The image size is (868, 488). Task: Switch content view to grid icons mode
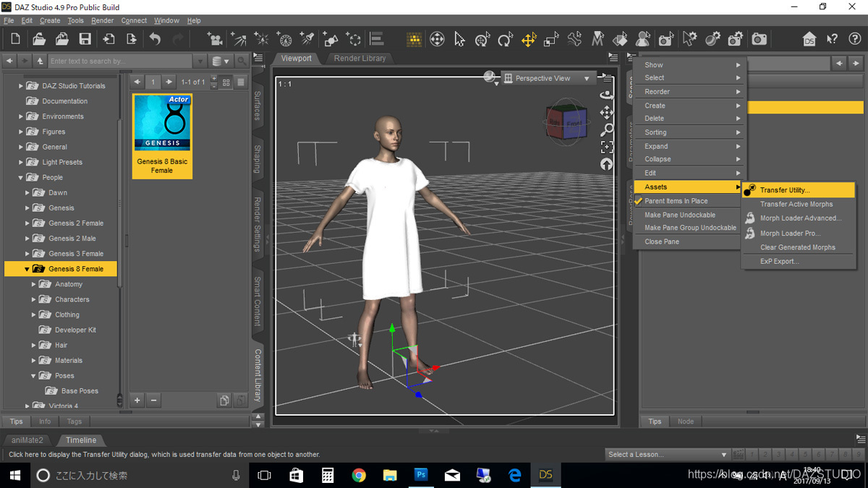point(226,82)
